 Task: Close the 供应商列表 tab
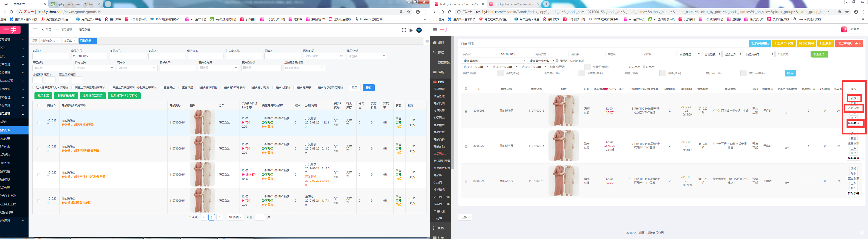(58, 41)
